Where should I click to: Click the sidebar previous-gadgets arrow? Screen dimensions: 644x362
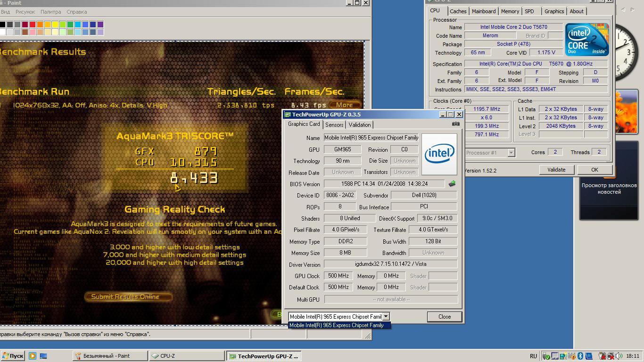click(x=623, y=9)
